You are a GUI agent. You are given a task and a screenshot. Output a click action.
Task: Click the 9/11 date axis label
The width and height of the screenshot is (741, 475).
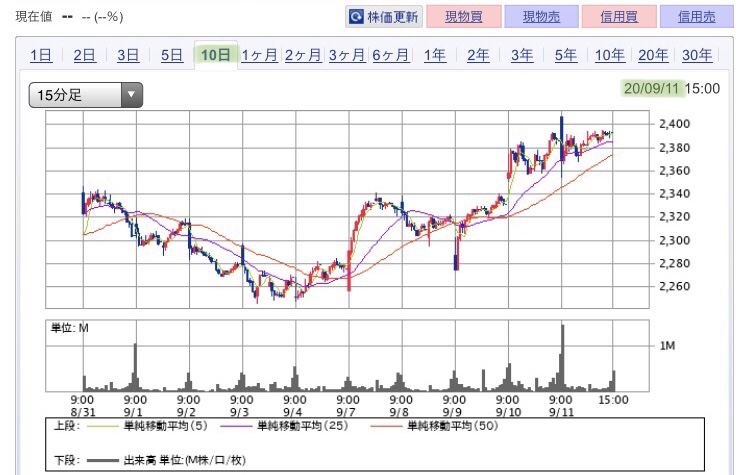[x=561, y=412]
